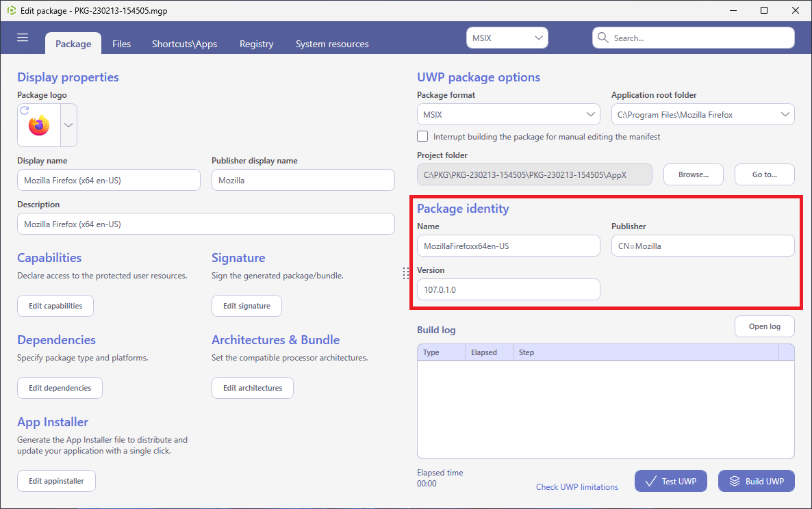812x509 pixels.
Task: Click the search magnifier icon
Action: coord(602,38)
